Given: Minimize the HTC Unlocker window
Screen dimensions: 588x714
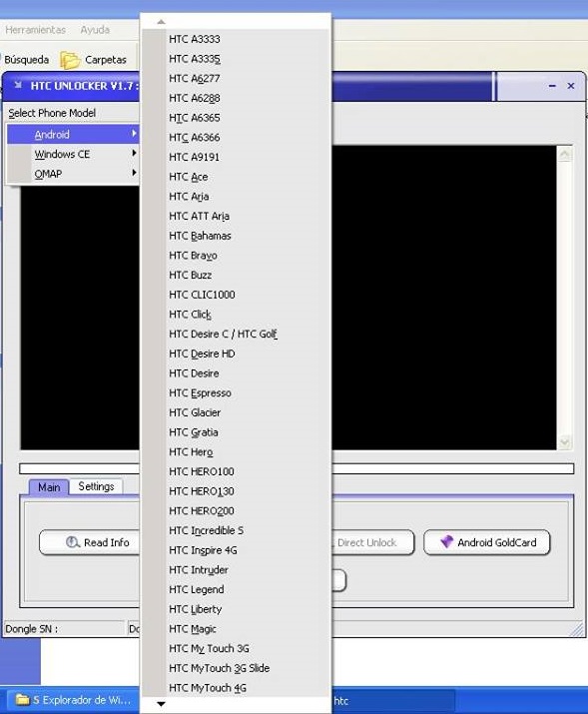Looking at the screenshot, I should [x=552, y=86].
